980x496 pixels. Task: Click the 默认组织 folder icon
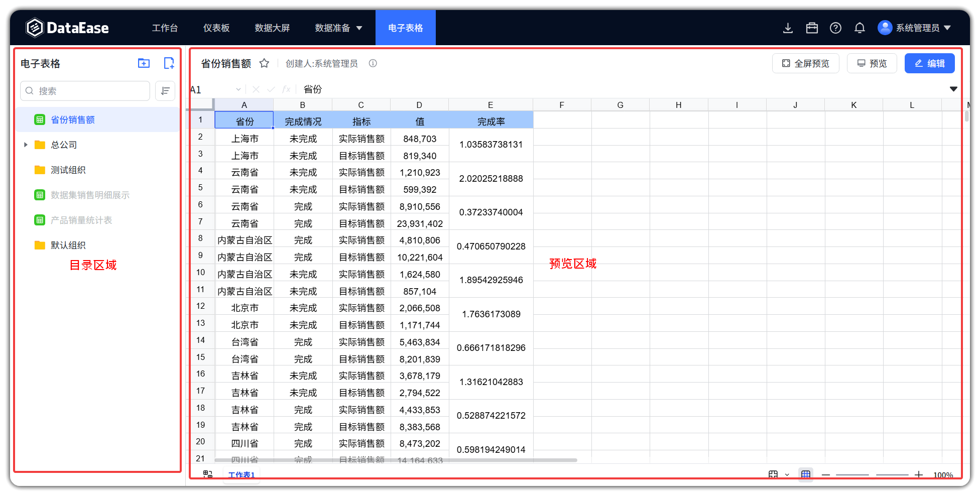pyautogui.click(x=40, y=245)
